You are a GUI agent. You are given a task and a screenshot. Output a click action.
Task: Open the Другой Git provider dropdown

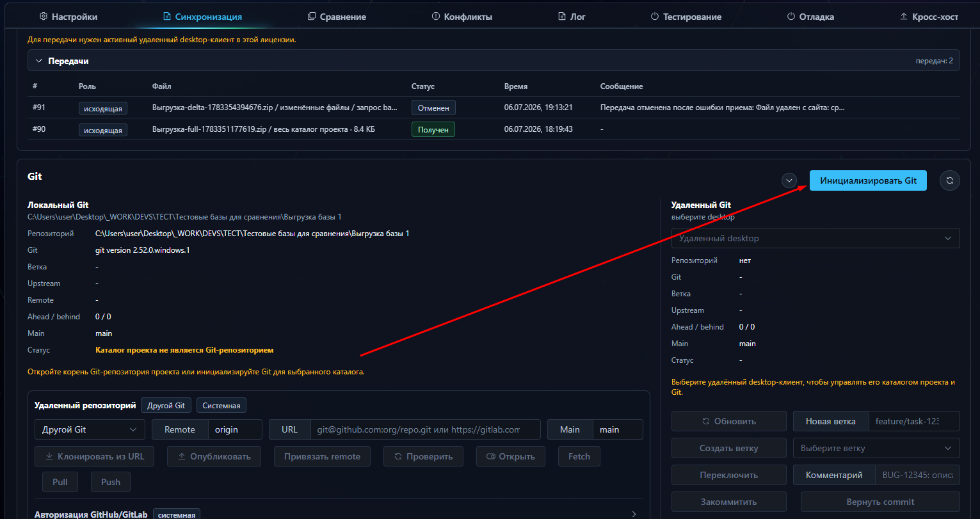[90, 429]
